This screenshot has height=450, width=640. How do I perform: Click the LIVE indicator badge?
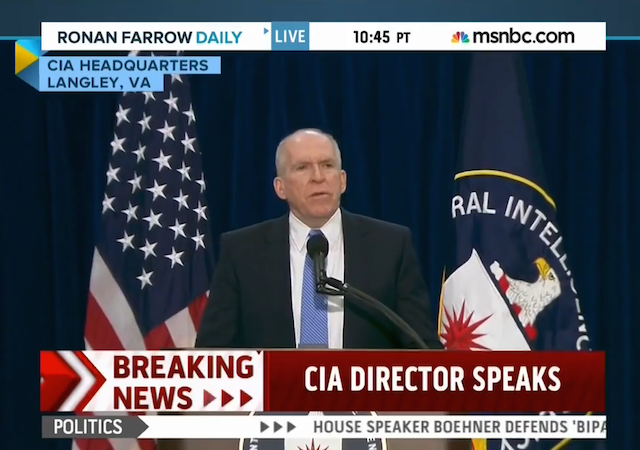click(290, 36)
